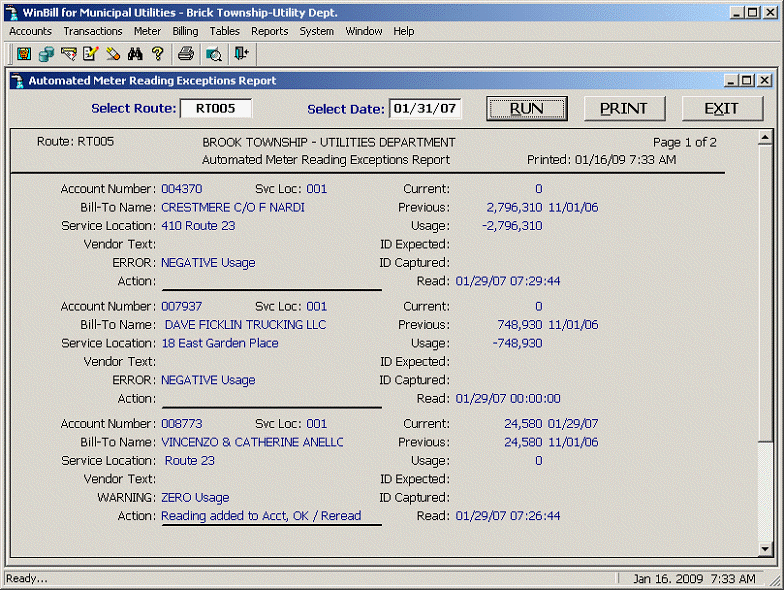The height and width of the screenshot is (590, 784).
Task: Click previous reading 748,930 11/01/06
Action: (548, 324)
